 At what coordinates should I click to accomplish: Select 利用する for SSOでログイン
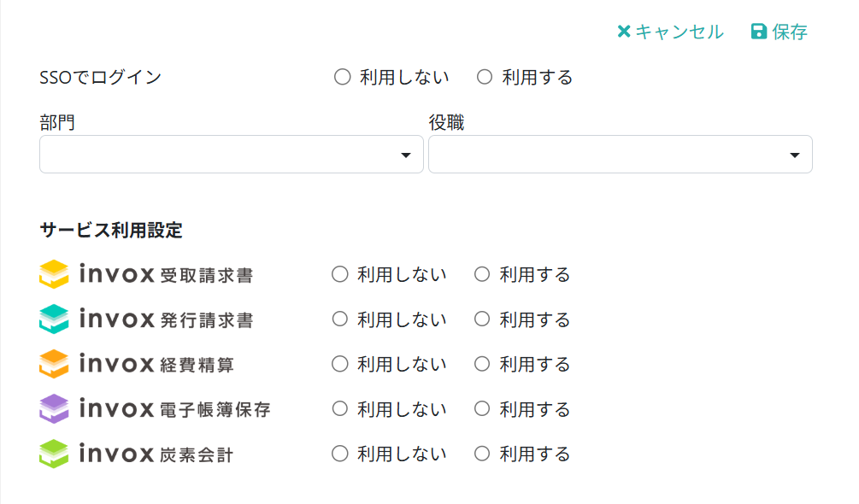pos(485,78)
